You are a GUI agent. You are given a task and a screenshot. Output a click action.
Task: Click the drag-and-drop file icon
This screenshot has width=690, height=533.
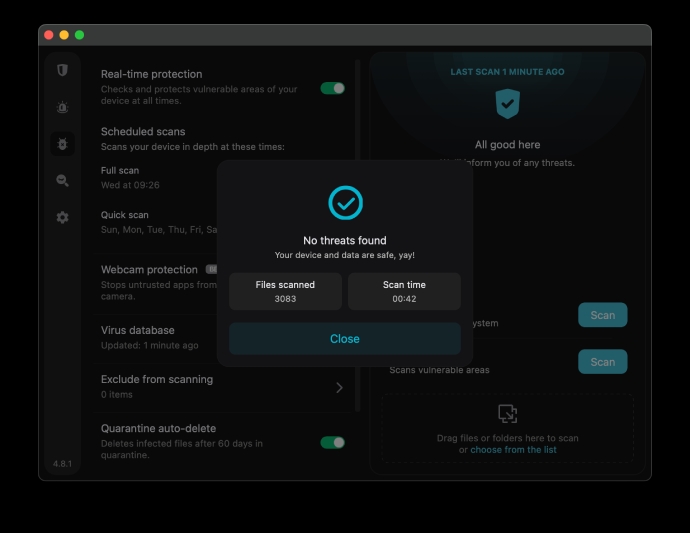tap(507, 413)
